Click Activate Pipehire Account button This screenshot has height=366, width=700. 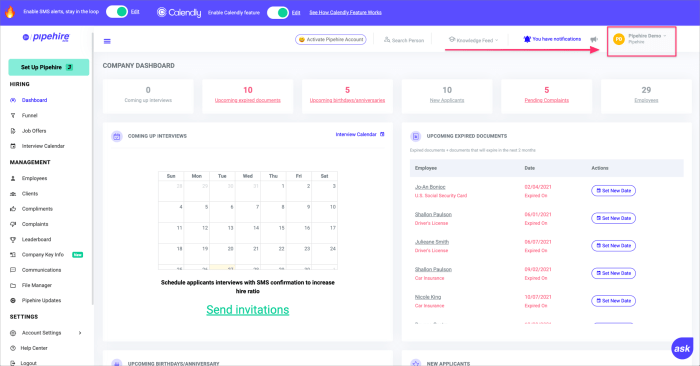point(331,40)
